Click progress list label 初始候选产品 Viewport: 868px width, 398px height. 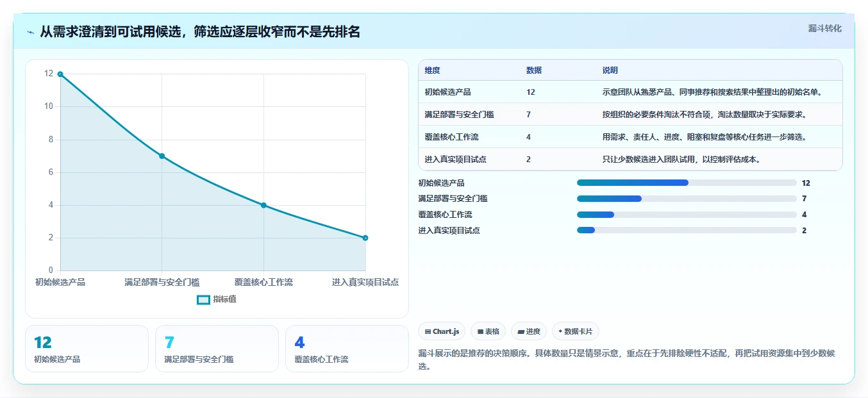tap(441, 183)
